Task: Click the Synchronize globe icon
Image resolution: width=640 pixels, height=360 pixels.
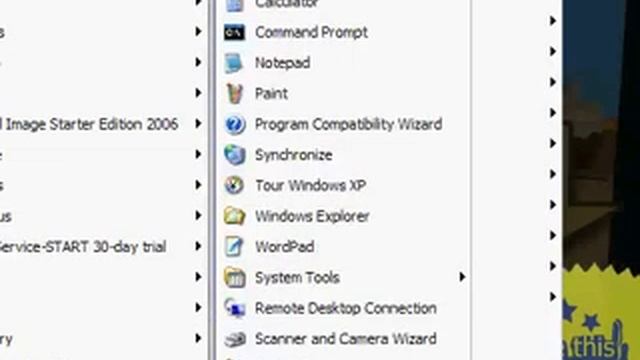Action: [235, 155]
